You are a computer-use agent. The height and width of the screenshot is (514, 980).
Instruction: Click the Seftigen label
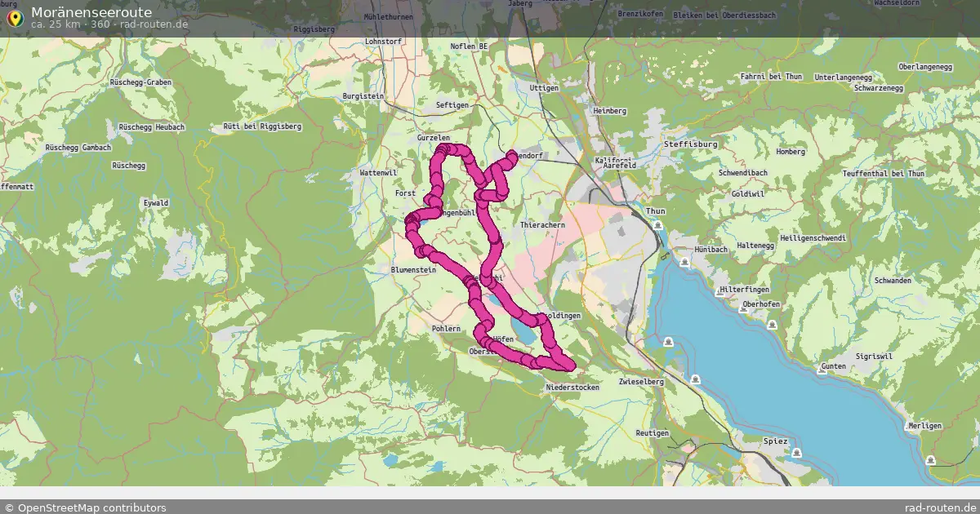click(452, 105)
